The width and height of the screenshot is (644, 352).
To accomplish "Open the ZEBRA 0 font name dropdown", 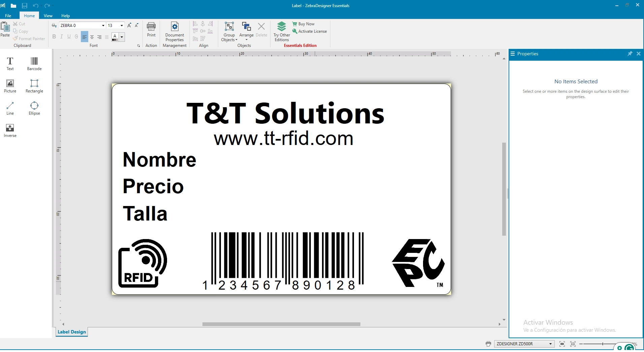I will point(103,26).
